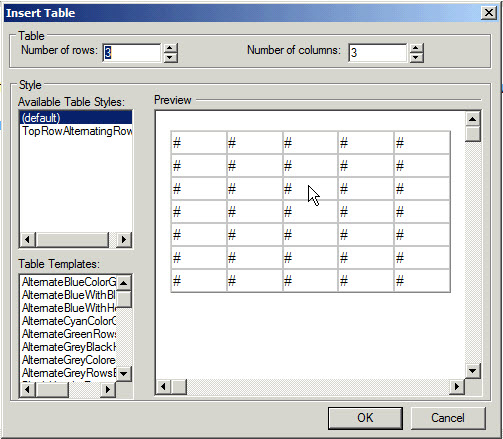Screen dimensions: 503x439
Task: Click the Preview pane scroll right arrow
Action: (456, 387)
